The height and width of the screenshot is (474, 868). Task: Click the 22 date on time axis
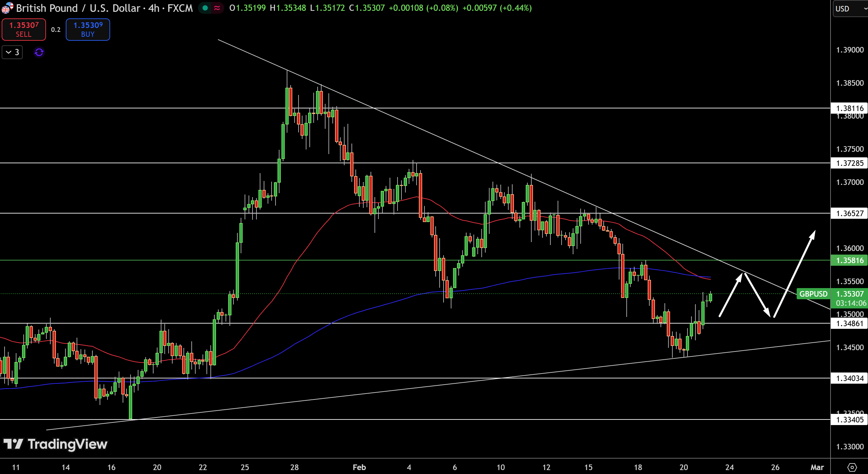pos(203,467)
